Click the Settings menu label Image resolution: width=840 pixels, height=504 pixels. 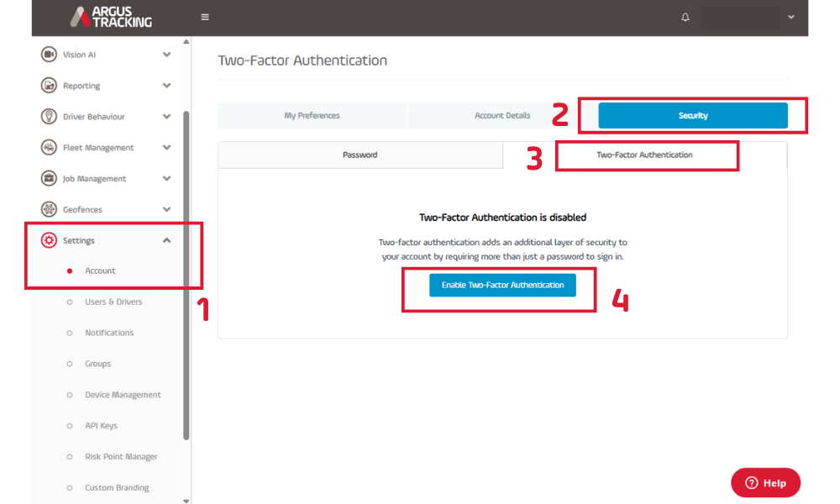pyautogui.click(x=79, y=240)
